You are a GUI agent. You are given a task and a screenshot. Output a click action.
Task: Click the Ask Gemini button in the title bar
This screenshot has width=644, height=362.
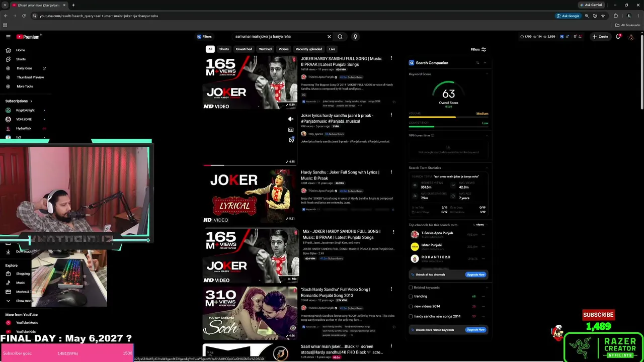(x=591, y=5)
